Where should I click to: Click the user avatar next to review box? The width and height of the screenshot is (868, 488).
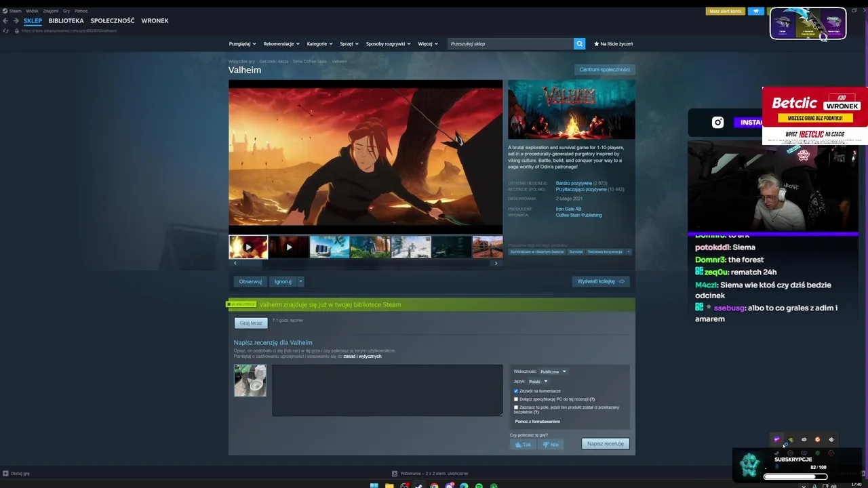[250, 380]
